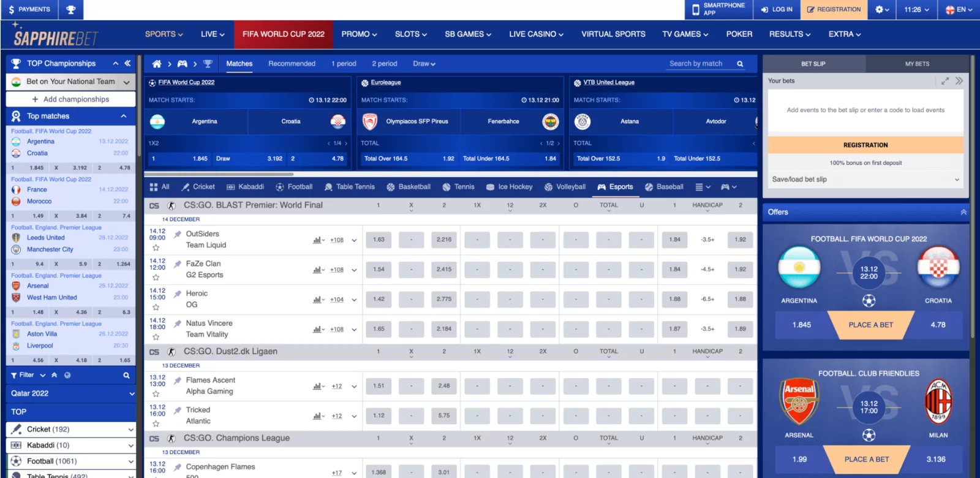Click the trophy breadcrumb icon
980x478 pixels.
click(x=208, y=64)
